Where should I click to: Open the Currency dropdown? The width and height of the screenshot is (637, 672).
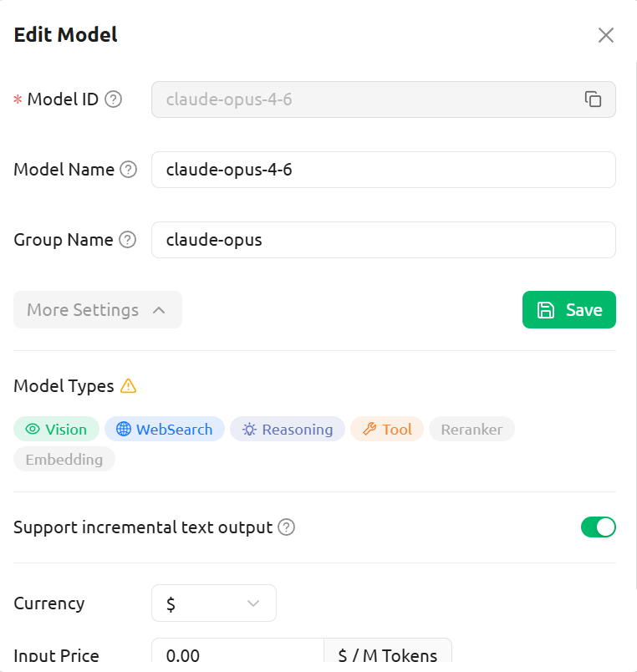[213, 603]
